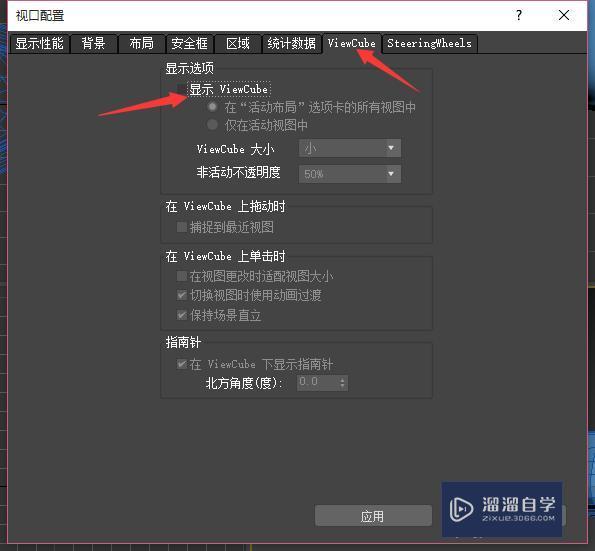Switch to the 显示性能 tab
Viewport: 595px width, 551px height.
39,43
